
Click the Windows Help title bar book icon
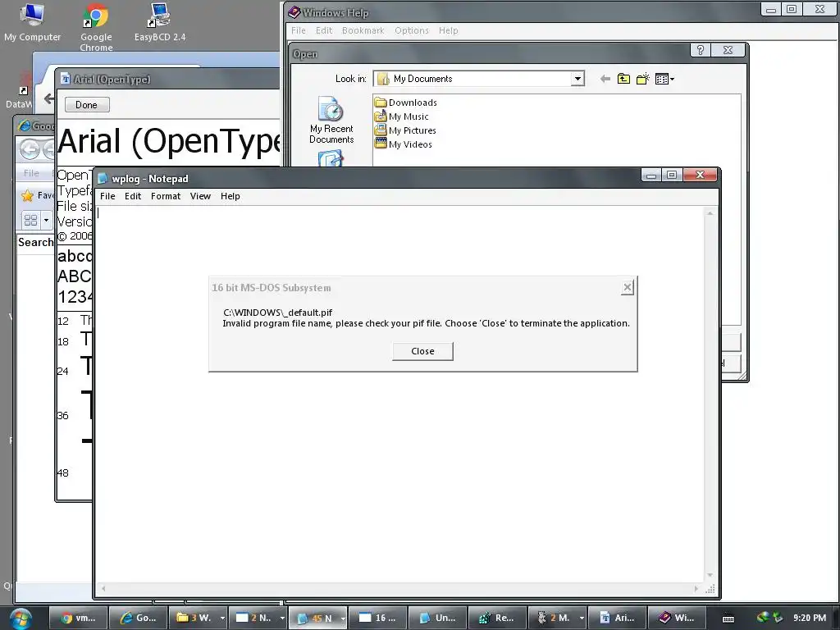294,11
